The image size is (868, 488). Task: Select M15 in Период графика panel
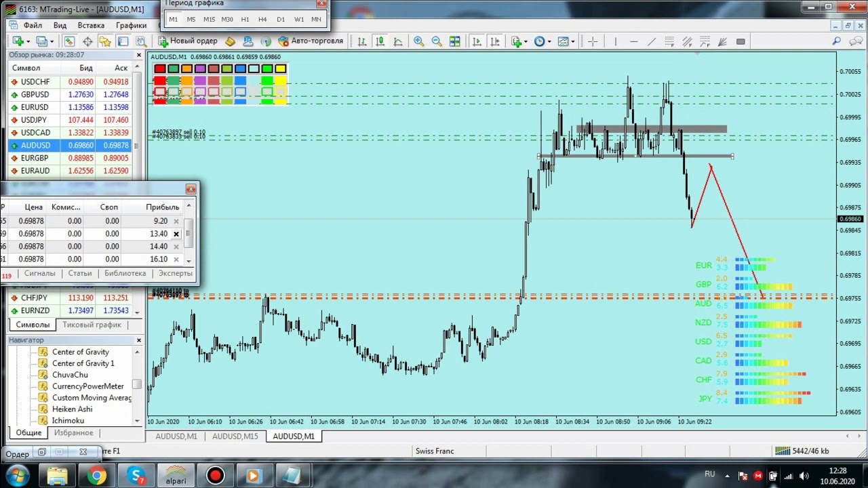209,19
